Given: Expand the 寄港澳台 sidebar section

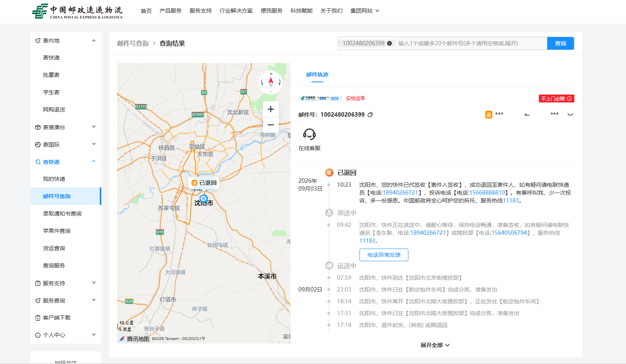Looking at the screenshot, I should (94, 127).
